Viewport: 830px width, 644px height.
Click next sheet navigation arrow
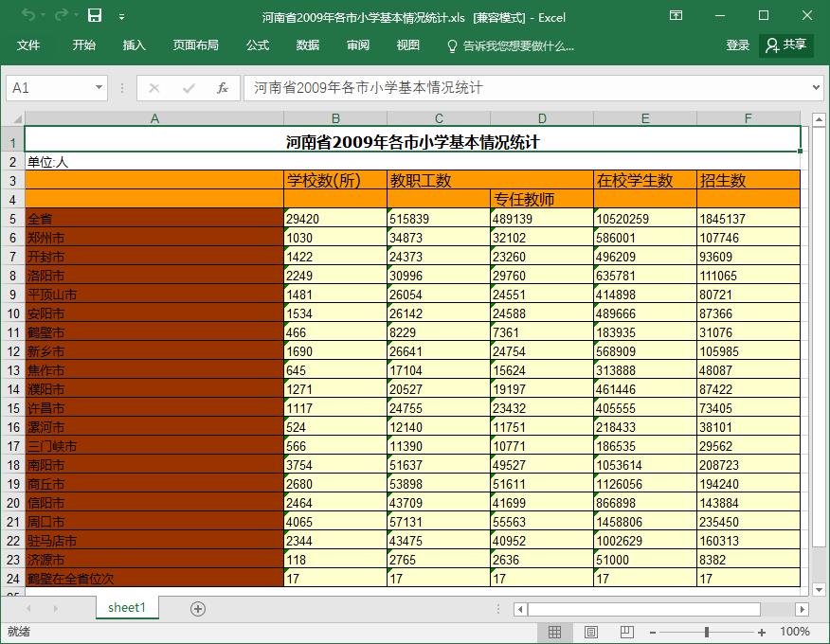(55, 609)
